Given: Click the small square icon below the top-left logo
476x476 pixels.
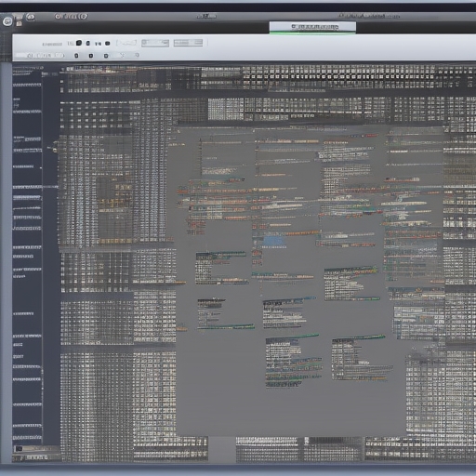Looking at the screenshot, I should [x=19, y=23].
